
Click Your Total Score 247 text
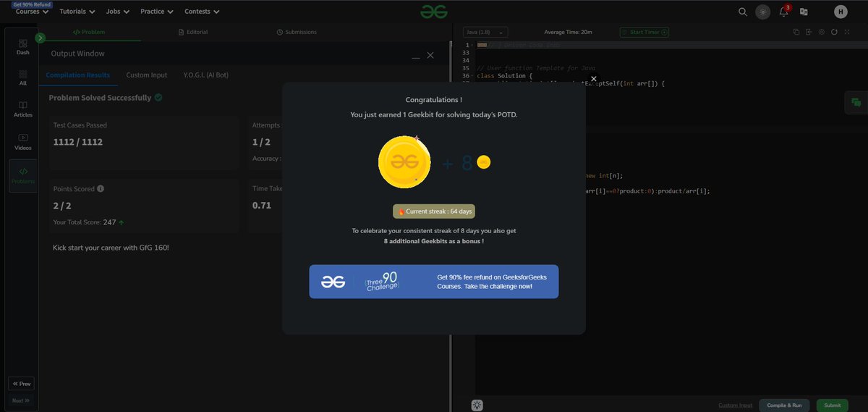click(x=88, y=222)
